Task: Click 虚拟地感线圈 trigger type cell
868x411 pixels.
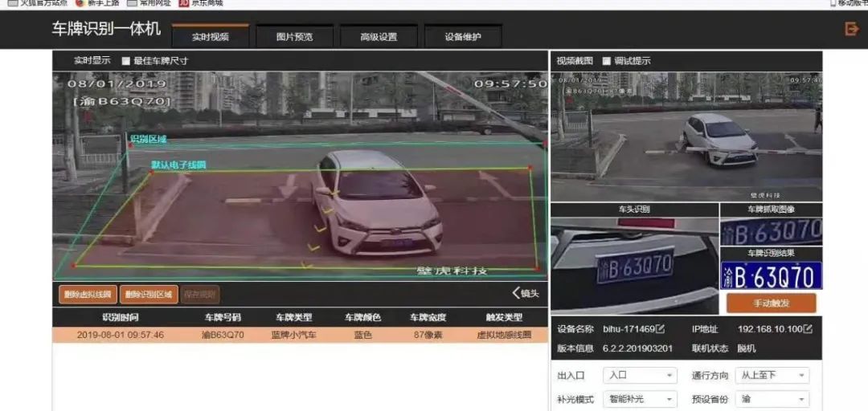Action: coord(504,336)
